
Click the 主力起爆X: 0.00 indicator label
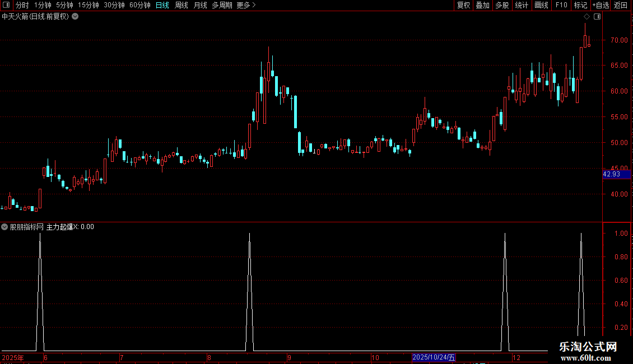pyautogui.click(x=70, y=227)
